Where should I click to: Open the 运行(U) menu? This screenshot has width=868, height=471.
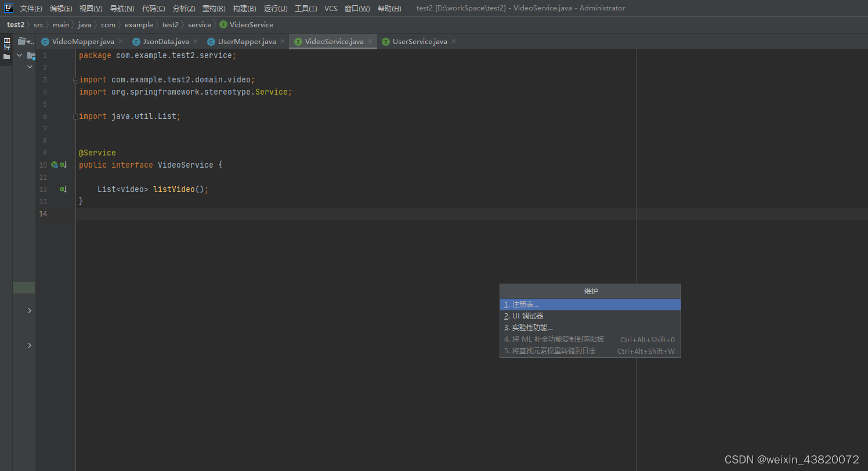[x=276, y=9]
